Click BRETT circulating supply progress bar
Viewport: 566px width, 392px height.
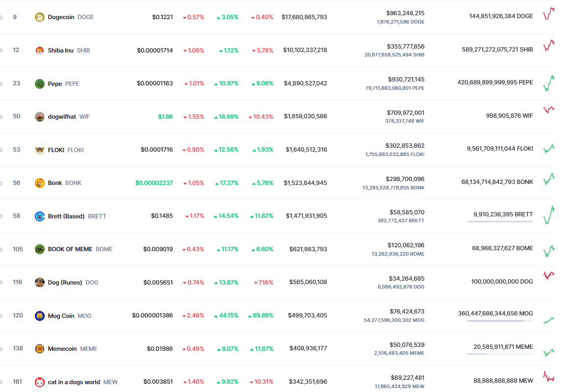pyautogui.click(x=500, y=221)
